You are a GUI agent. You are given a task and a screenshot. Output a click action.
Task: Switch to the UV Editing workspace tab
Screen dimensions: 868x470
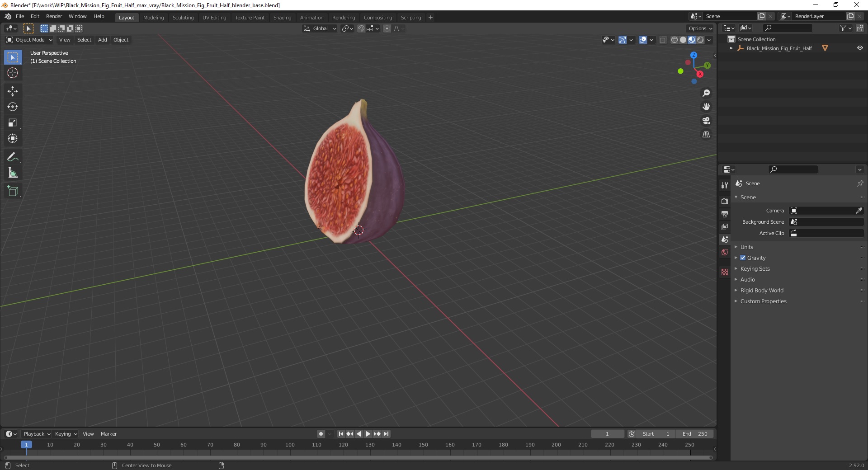(x=214, y=18)
